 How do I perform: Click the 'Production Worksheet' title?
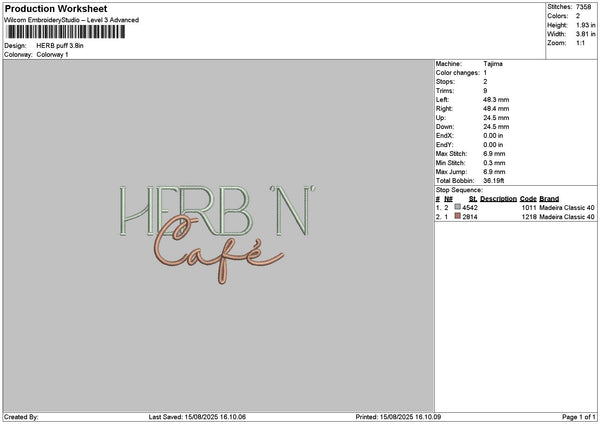(56, 9)
